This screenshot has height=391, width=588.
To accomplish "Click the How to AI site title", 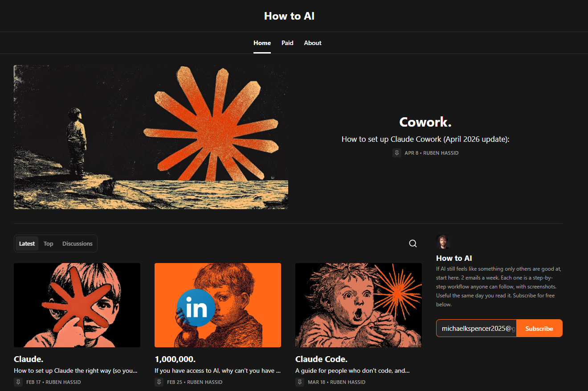I will coord(290,16).
